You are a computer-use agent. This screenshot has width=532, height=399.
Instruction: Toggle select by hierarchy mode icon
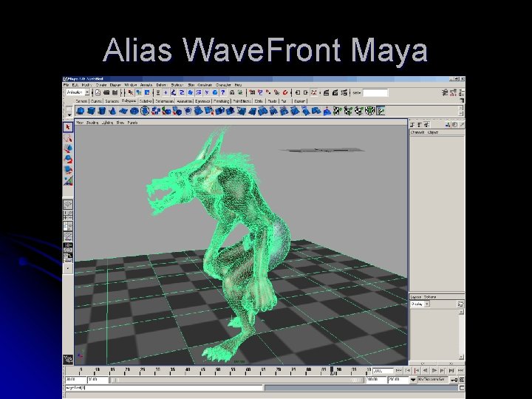click(131, 92)
